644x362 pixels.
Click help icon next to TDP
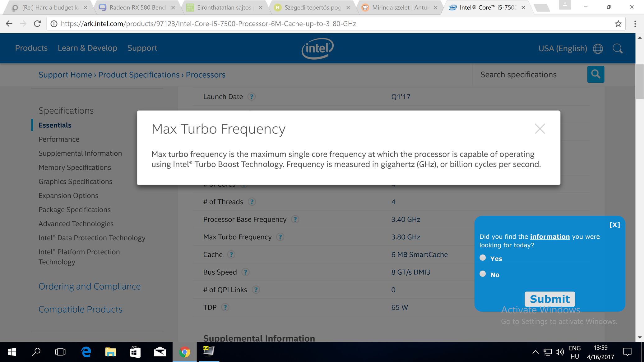coord(225,307)
